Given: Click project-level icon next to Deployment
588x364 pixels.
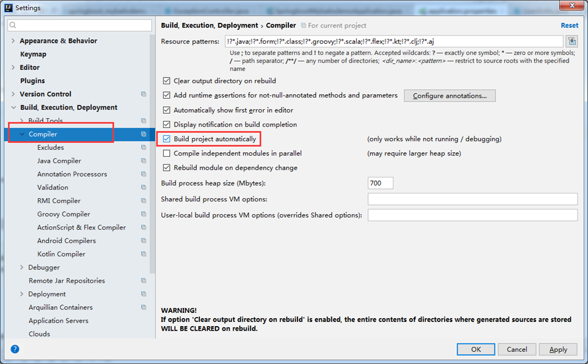Looking at the screenshot, I should click(x=144, y=294).
